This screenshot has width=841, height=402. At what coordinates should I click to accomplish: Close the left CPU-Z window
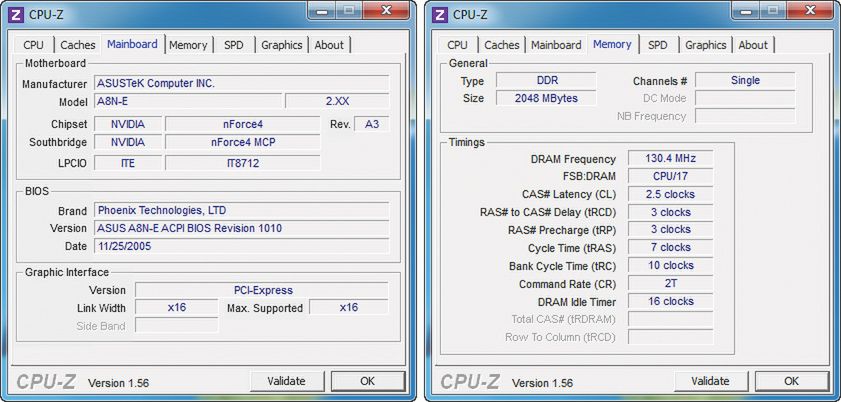pos(387,10)
